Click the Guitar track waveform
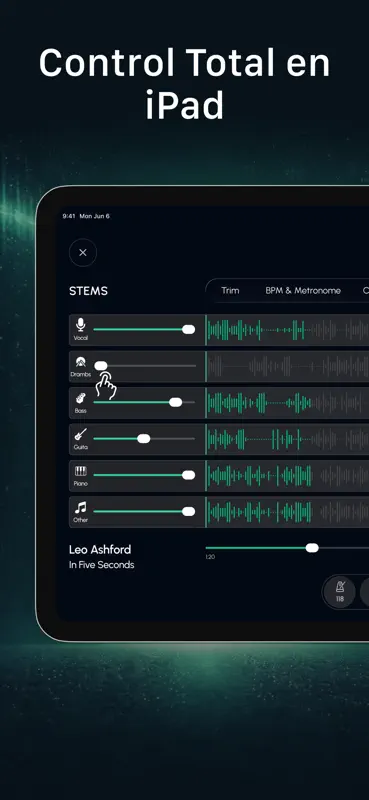Viewport: 369px width, 800px height. tap(287, 439)
